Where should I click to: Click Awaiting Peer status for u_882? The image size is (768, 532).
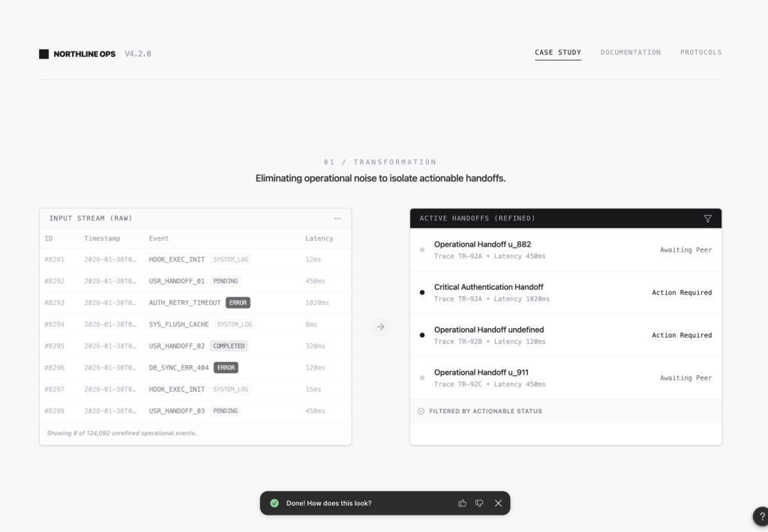point(685,250)
